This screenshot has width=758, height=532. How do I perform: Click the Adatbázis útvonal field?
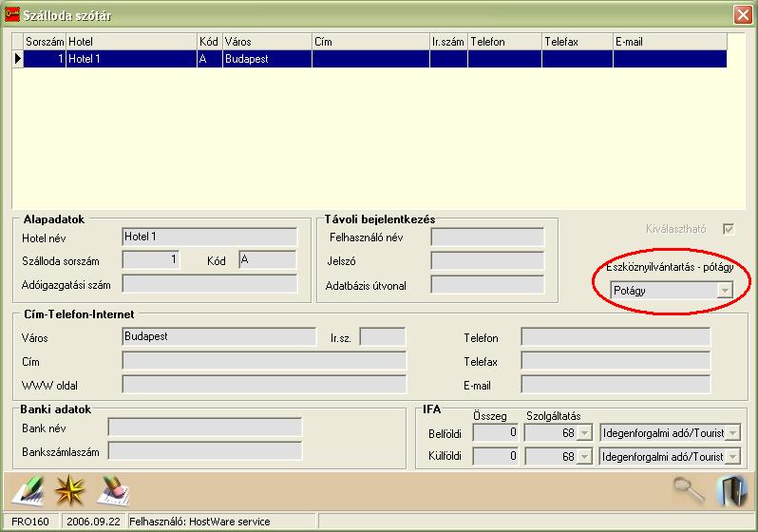tap(487, 284)
